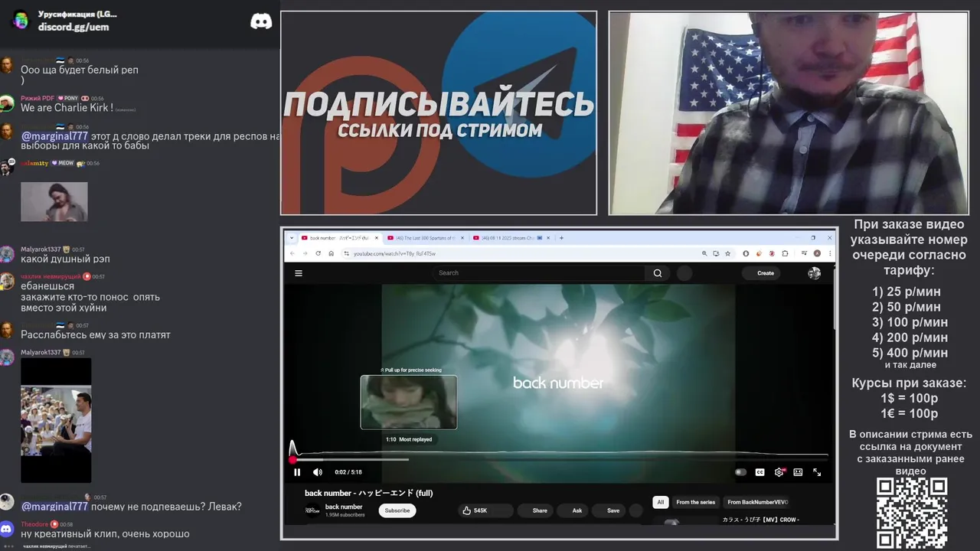This screenshot has width=980, height=551.
Task: Click the Discord logo icon in chat header
Action: click(x=261, y=21)
